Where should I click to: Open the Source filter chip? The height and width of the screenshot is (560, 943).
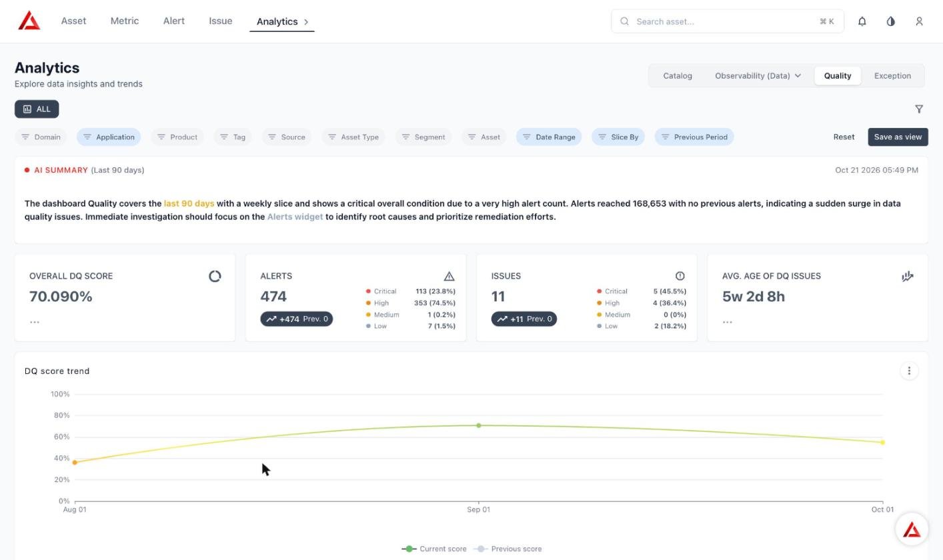[x=287, y=137]
